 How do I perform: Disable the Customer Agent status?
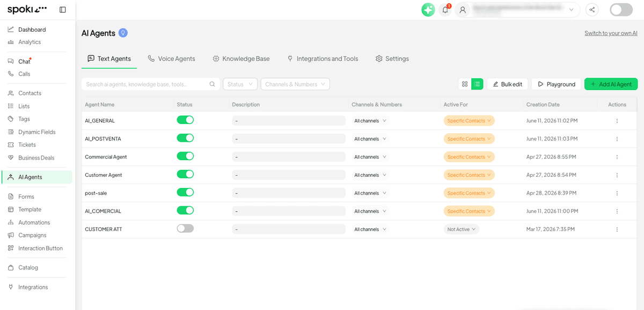pos(185,174)
